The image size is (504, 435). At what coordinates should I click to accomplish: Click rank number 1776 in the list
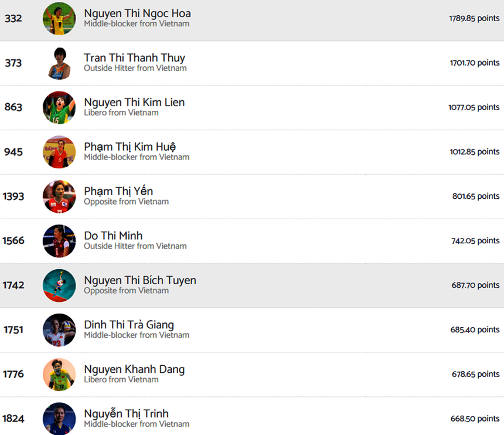pos(13,374)
